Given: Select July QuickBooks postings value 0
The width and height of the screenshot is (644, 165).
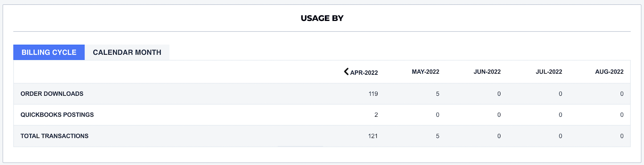Looking at the screenshot, I should [x=560, y=115].
